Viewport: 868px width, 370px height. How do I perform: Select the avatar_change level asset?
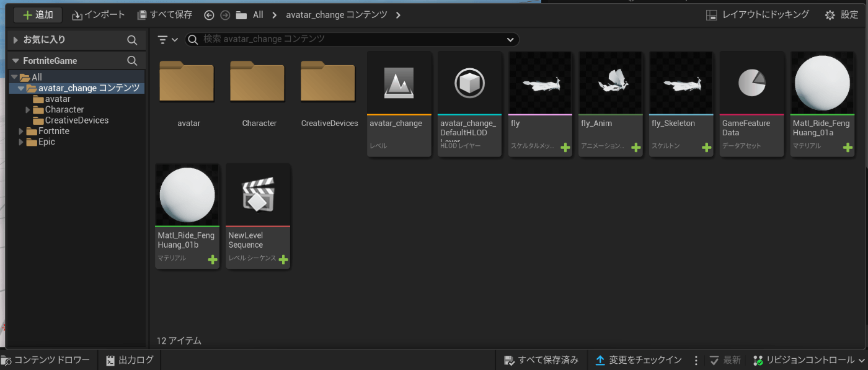click(399, 104)
